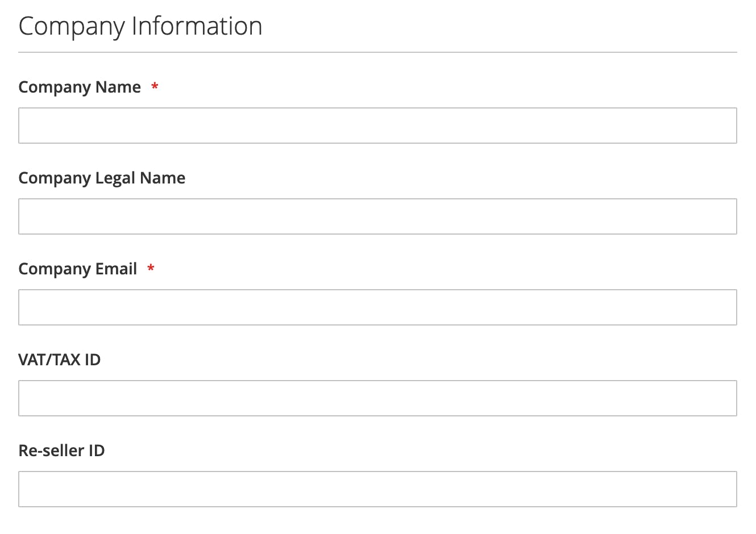Click the VAT/TAX ID label
Screen dimensions: 756x534
point(60,360)
